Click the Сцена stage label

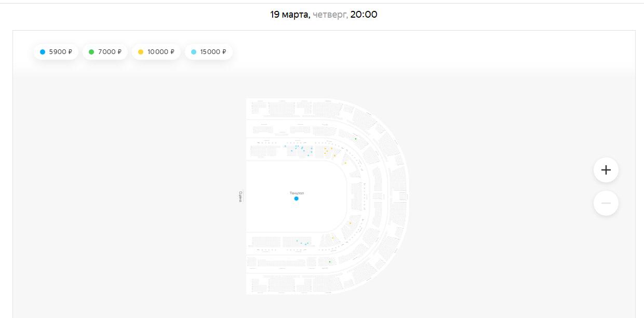click(240, 196)
